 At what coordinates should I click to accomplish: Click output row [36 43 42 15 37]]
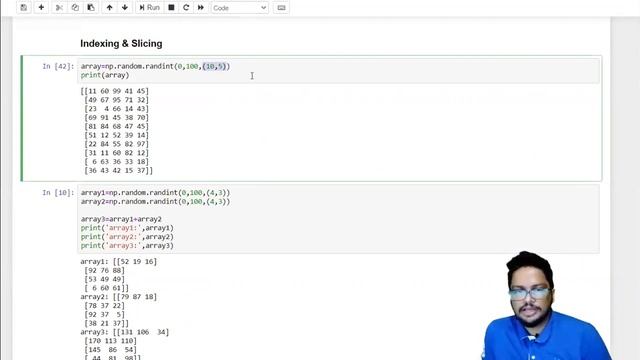tap(118, 171)
